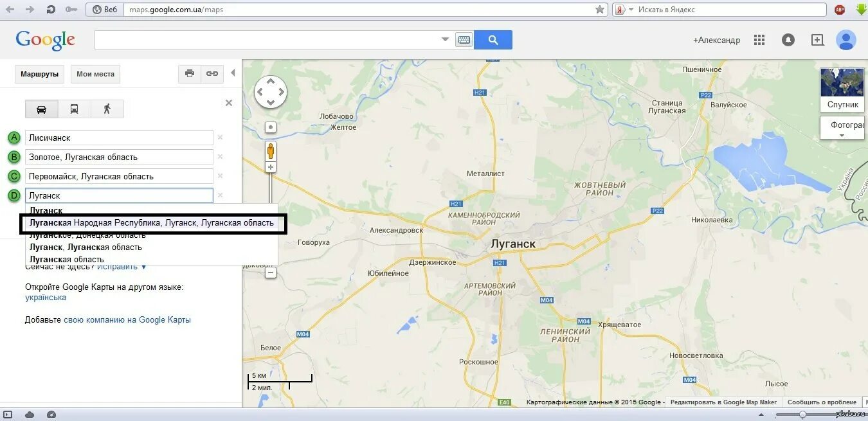Remove waypoint Золотое with its x
Image resolution: width=868 pixels, height=421 pixels.
(221, 157)
